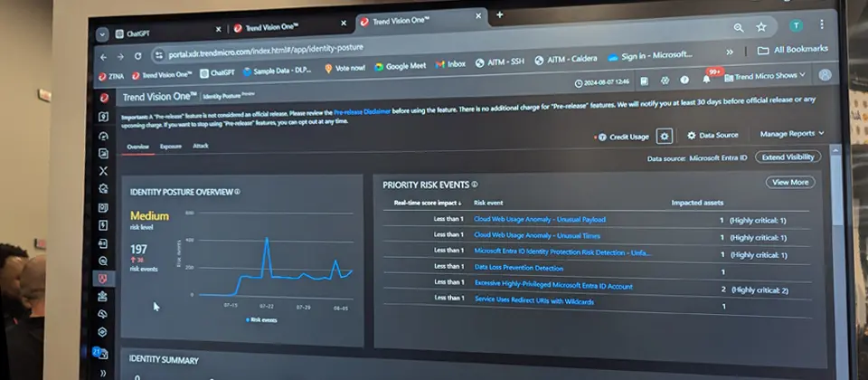
Task: Open the AITM - Caldera bookmark
Action: coord(566,60)
